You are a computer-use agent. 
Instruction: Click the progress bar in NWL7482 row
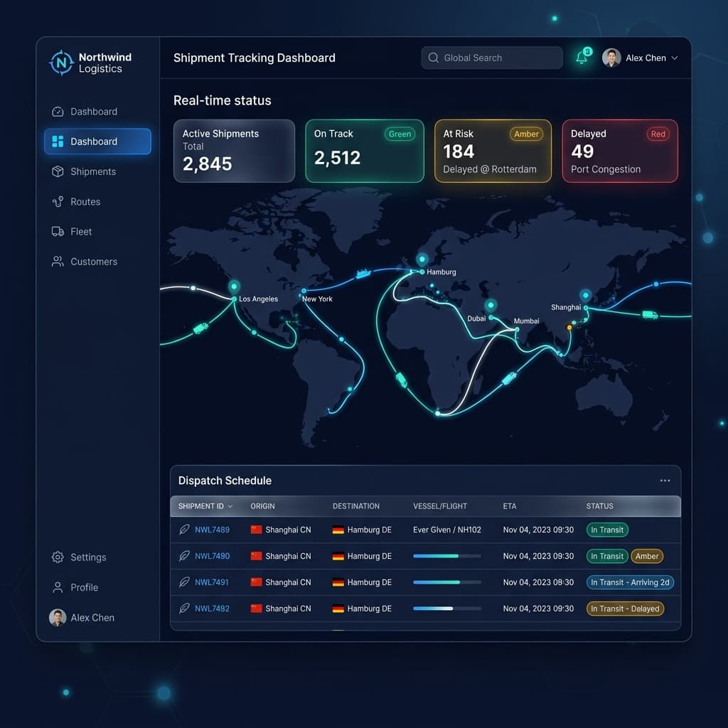[446, 609]
